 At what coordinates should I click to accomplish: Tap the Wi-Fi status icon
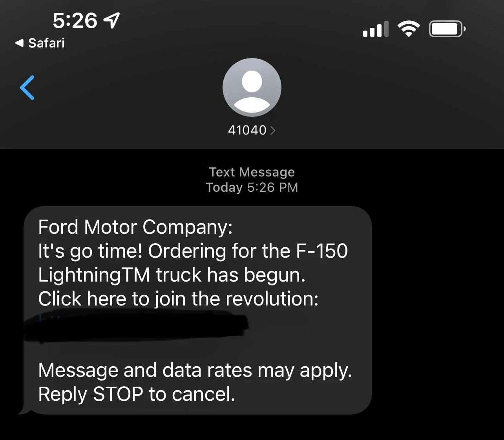(408, 29)
